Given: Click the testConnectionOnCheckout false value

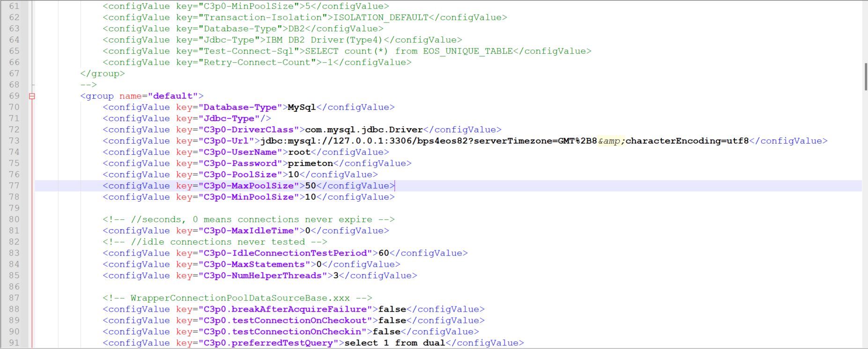Looking at the screenshot, I should click(392, 320).
